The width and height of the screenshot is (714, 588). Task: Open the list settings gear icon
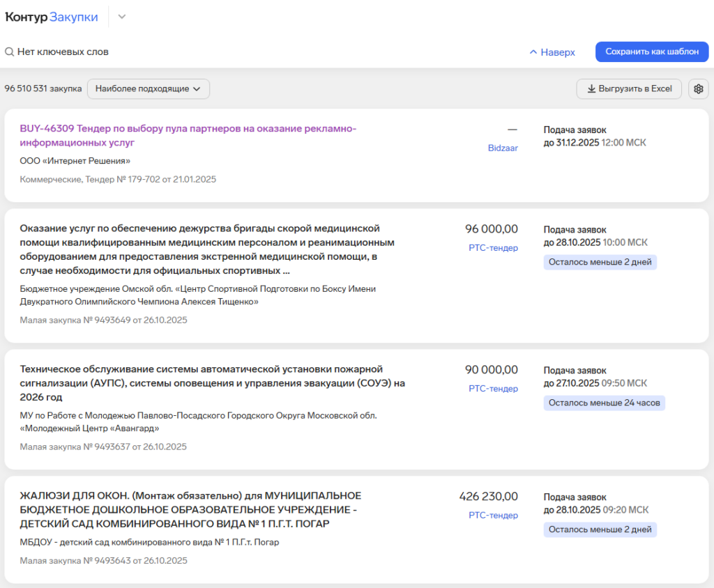698,88
